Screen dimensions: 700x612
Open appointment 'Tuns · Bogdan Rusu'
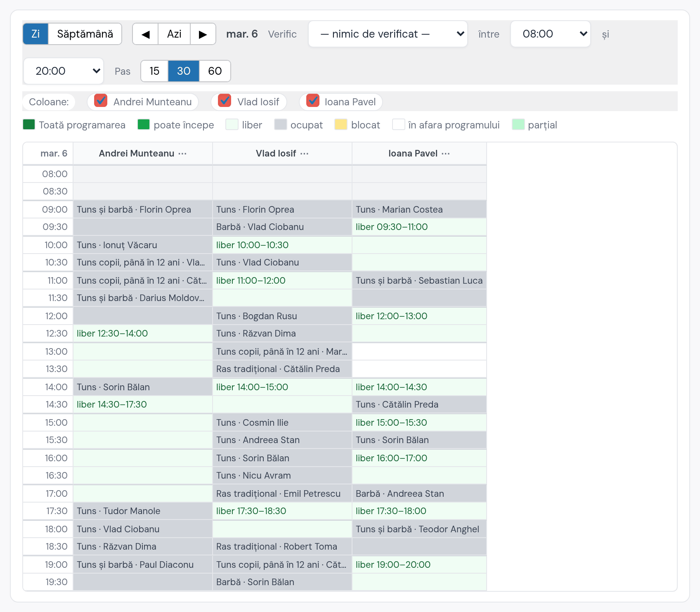pos(282,316)
